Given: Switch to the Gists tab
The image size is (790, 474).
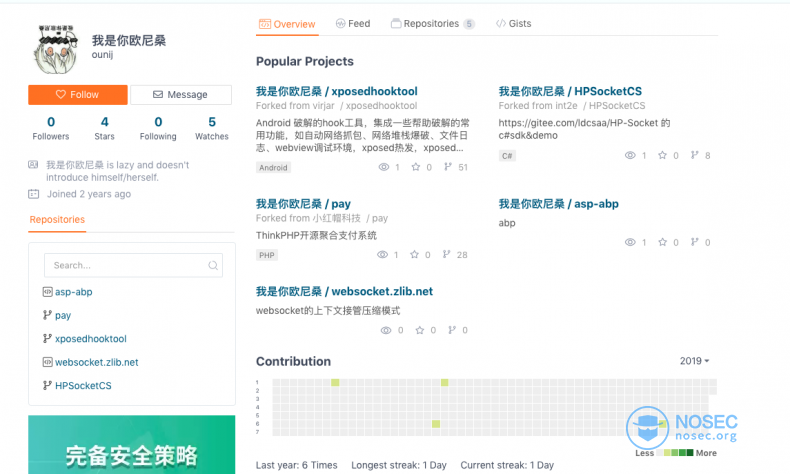Looking at the screenshot, I should (x=513, y=24).
